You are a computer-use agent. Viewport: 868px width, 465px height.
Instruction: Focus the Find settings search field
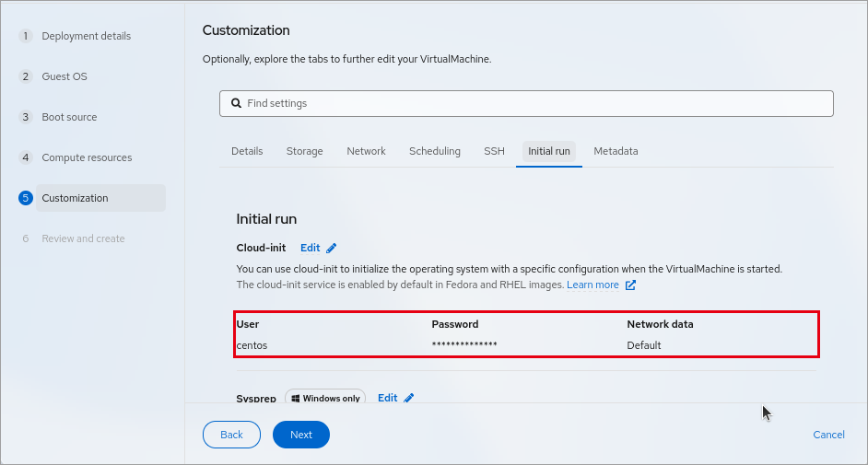coord(526,103)
